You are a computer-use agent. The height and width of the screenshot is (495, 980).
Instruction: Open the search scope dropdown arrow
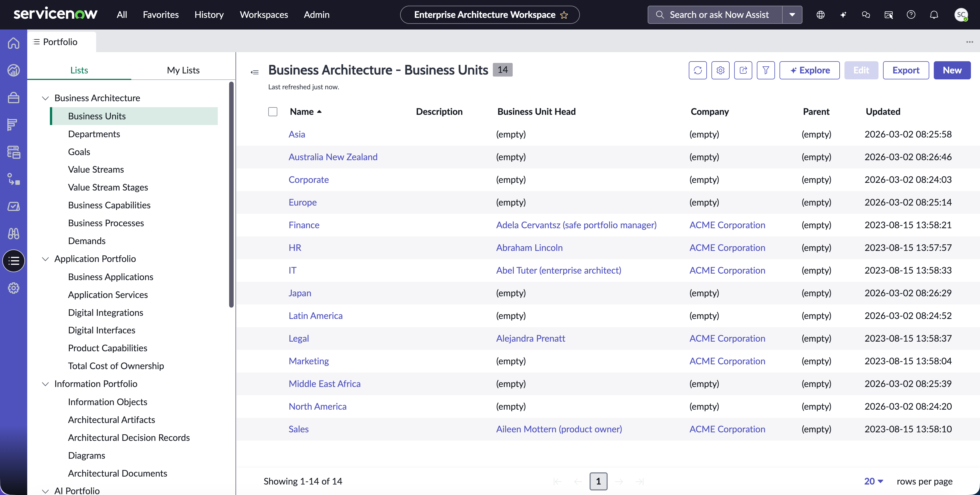tap(793, 15)
